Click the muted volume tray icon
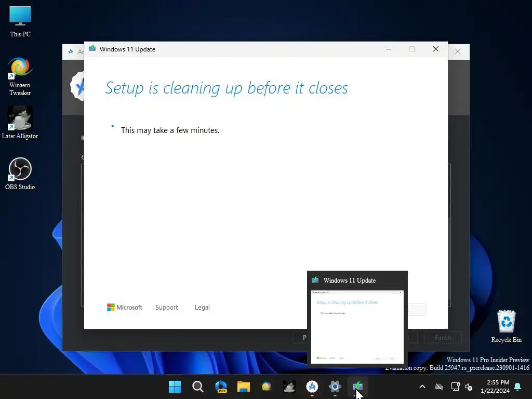The image size is (532, 399). coord(469,387)
